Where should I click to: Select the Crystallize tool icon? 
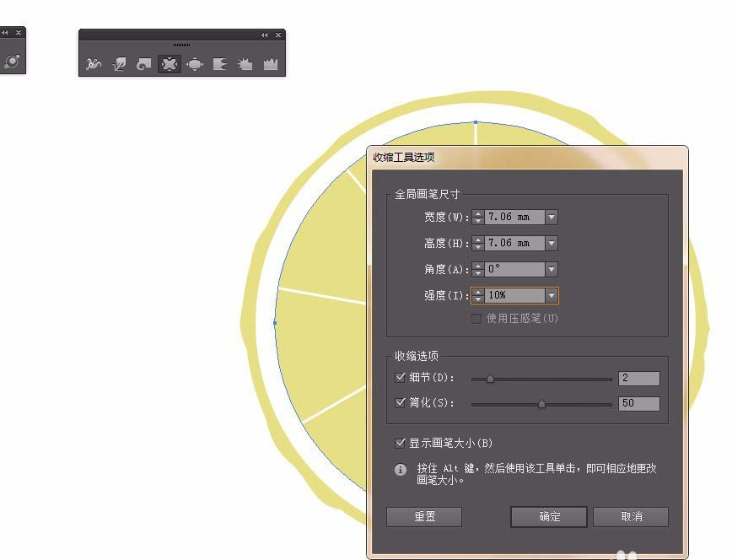[x=245, y=63]
